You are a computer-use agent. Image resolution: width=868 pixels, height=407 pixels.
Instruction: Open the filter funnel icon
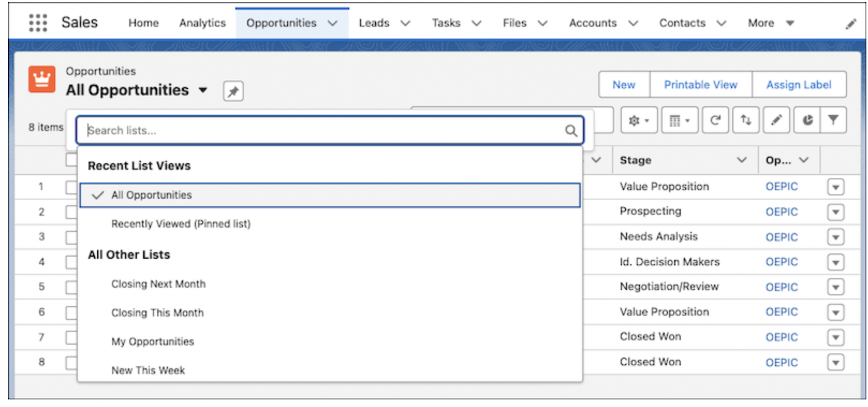833,120
